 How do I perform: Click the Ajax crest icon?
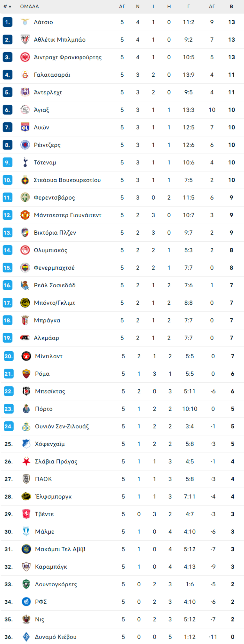25,110
